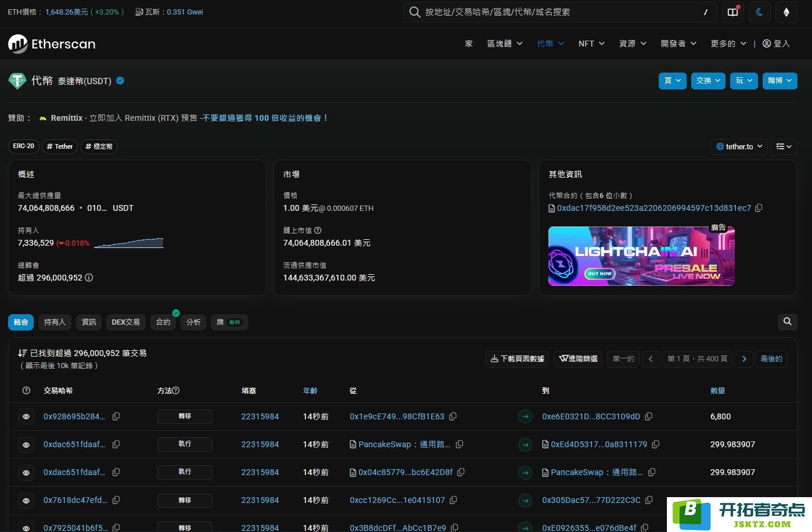Click the 登入 sign-in link
The image size is (812, 532).
(776, 44)
